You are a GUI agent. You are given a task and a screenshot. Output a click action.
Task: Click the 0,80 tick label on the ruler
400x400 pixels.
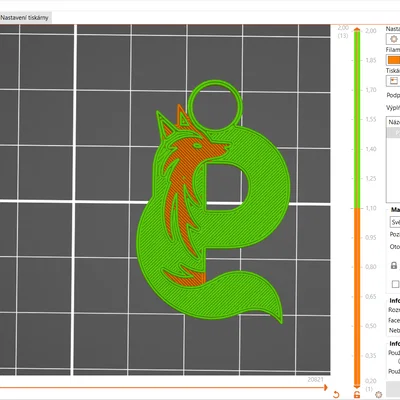click(371, 267)
